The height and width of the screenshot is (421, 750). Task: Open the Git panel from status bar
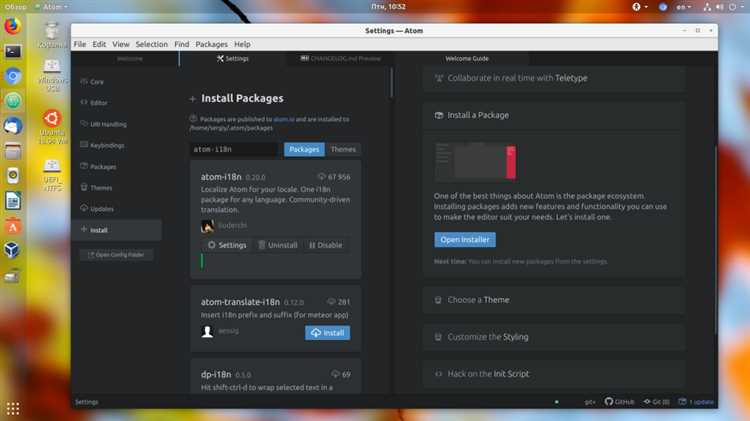[x=657, y=402]
